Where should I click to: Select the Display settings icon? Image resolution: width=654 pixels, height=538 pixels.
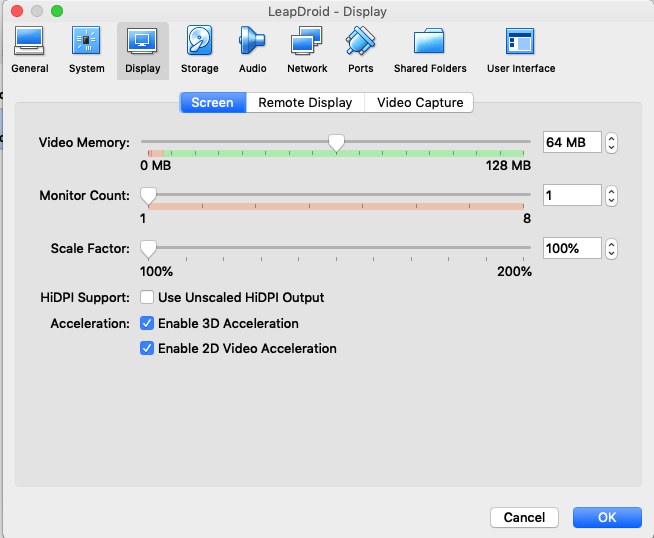[x=142, y=49]
